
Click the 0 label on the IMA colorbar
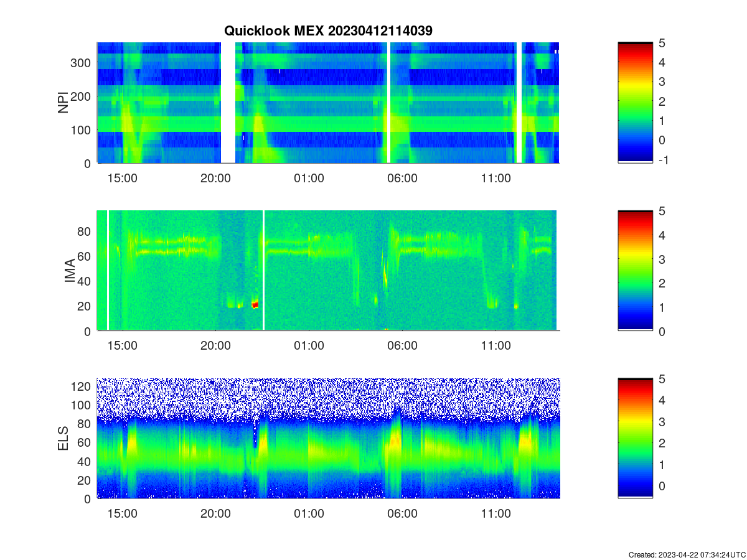pyautogui.click(x=662, y=331)
